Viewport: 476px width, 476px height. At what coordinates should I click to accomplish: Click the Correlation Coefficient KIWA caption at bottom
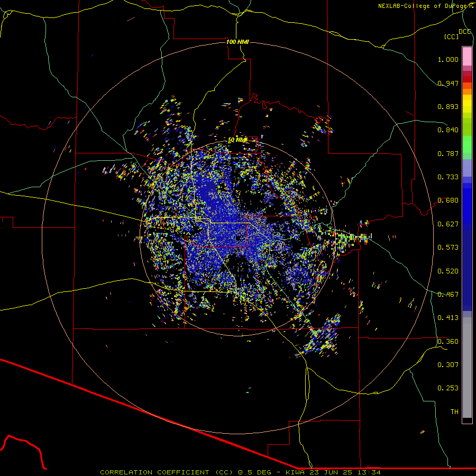point(240,472)
